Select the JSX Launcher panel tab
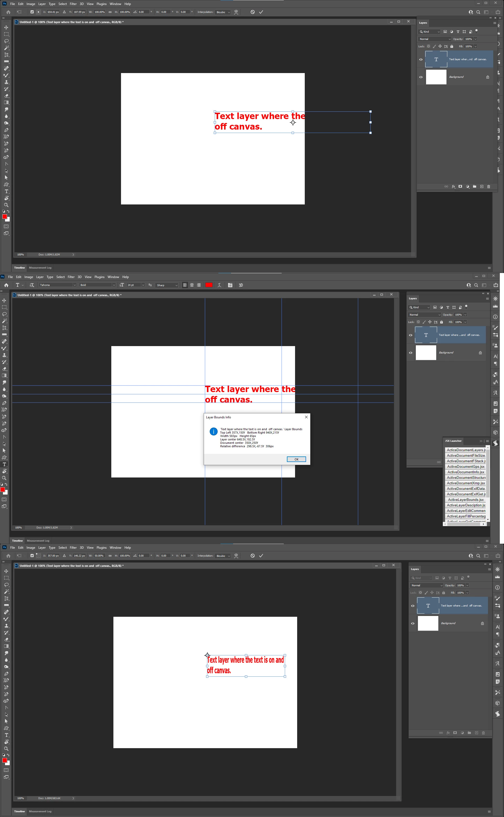The height and width of the screenshot is (817, 504). pyautogui.click(x=453, y=441)
